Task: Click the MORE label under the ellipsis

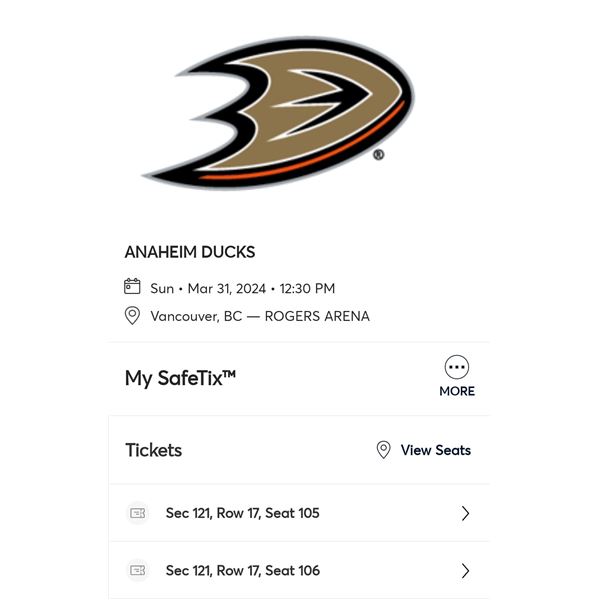Action: (x=457, y=391)
